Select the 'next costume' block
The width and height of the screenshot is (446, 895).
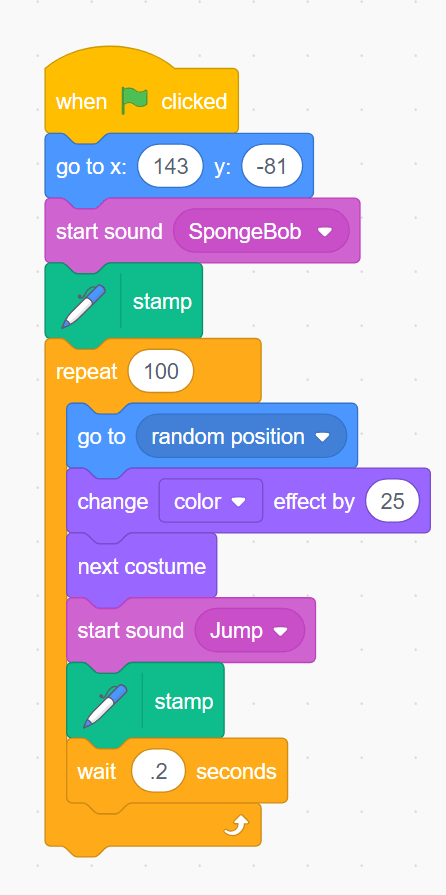click(x=142, y=566)
